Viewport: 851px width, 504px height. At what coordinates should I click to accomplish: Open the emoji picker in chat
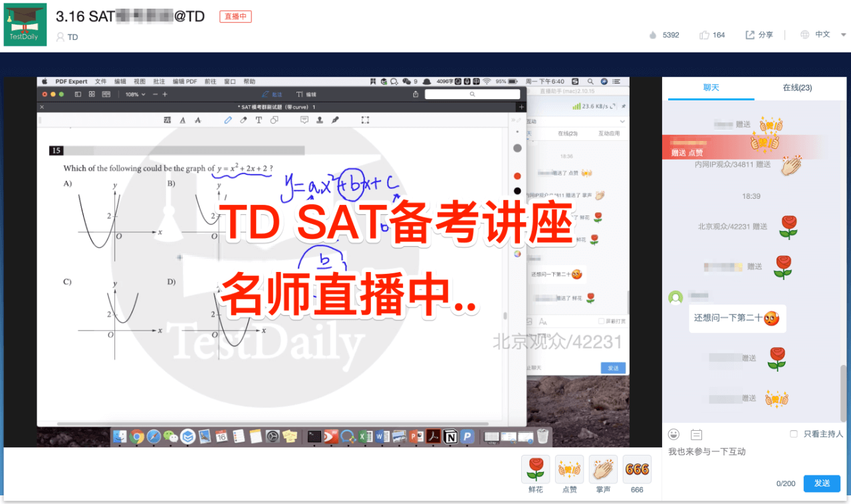click(674, 434)
